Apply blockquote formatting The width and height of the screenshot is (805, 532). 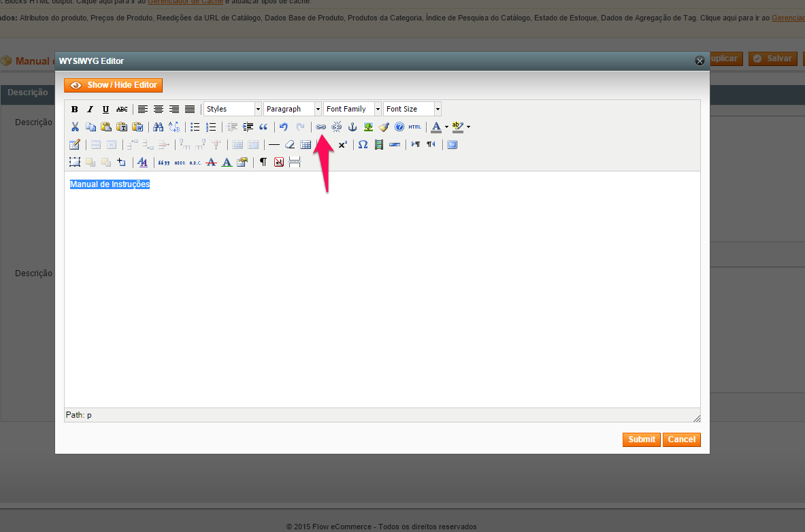point(263,127)
